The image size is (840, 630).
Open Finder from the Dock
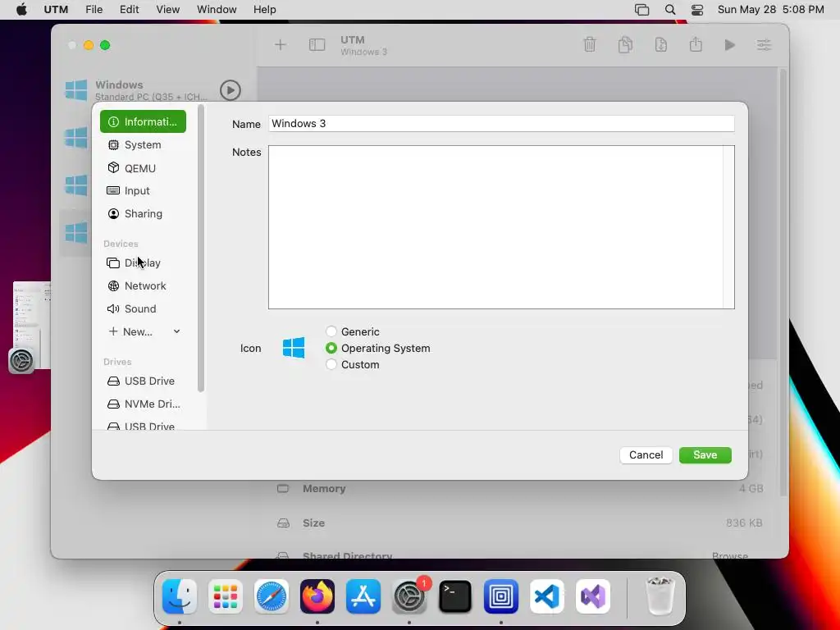click(180, 596)
